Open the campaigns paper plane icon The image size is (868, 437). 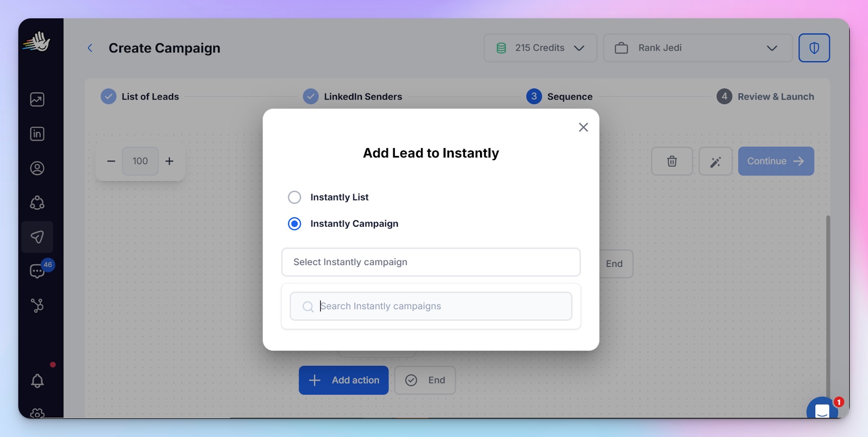pyautogui.click(x=37, y=237)
